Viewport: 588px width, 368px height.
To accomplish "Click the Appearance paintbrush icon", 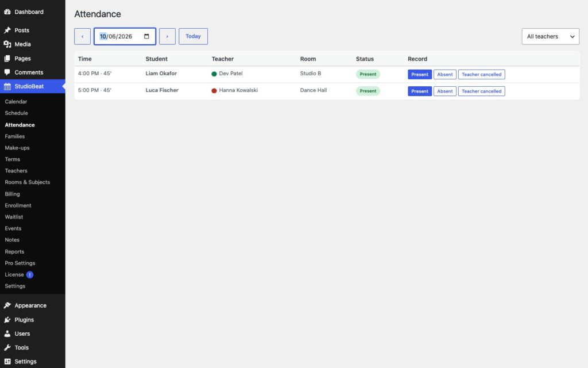I will tap(7, 305).
